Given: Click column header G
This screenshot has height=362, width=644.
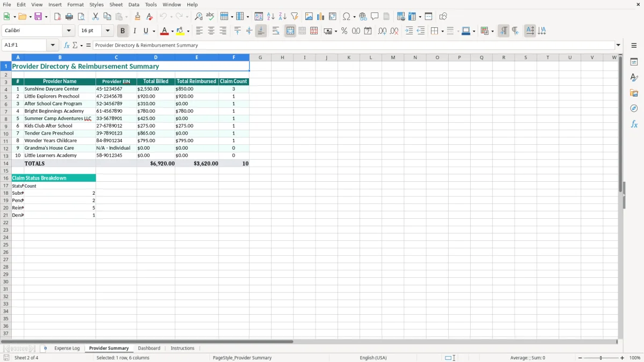Looking at the screenshot, I should 260,57.
